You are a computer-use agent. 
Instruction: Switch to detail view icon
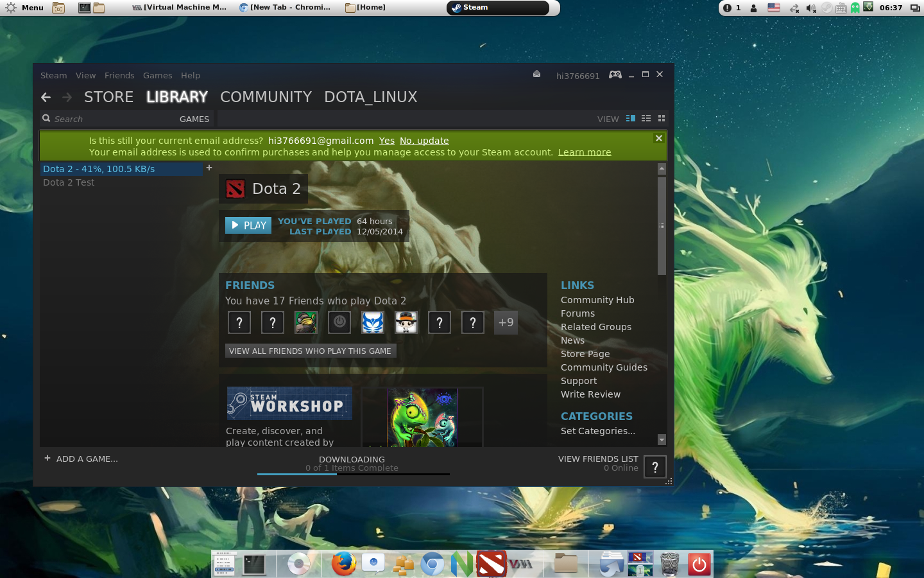tap(631, 118)
